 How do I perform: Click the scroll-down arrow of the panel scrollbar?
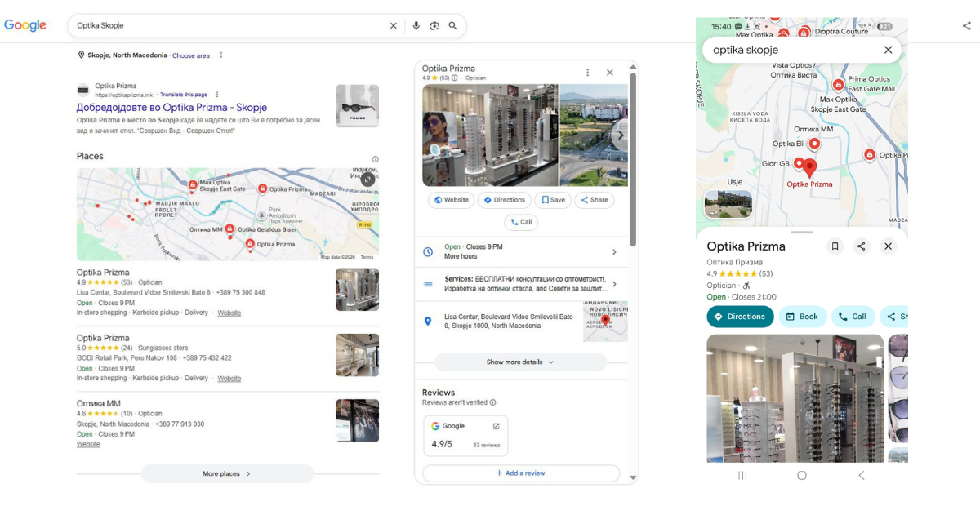coord(633,478)
